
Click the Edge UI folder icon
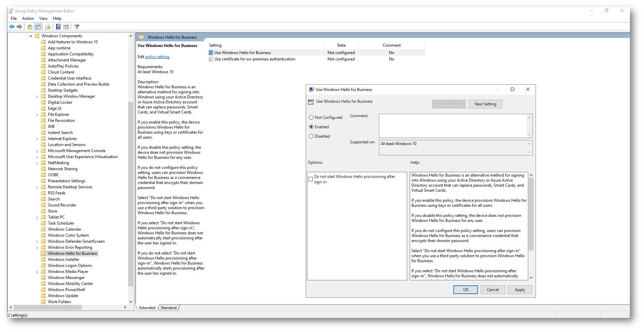pos(43,108)
